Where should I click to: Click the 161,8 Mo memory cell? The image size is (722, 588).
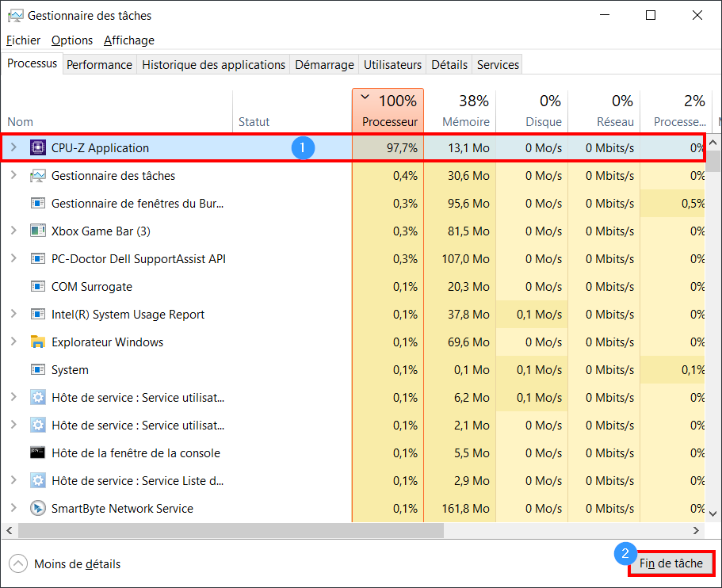pyautogui.click(x=460, y=508)
